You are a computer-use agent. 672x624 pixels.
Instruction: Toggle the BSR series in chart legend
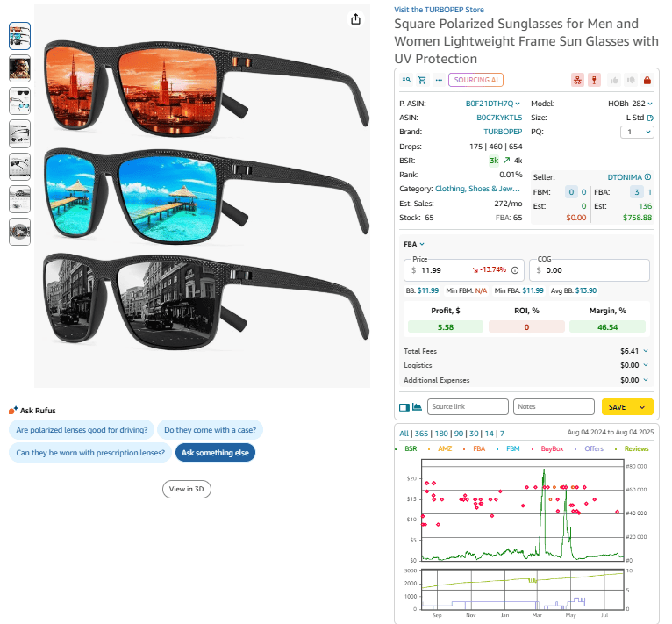[x=411, y=448]
